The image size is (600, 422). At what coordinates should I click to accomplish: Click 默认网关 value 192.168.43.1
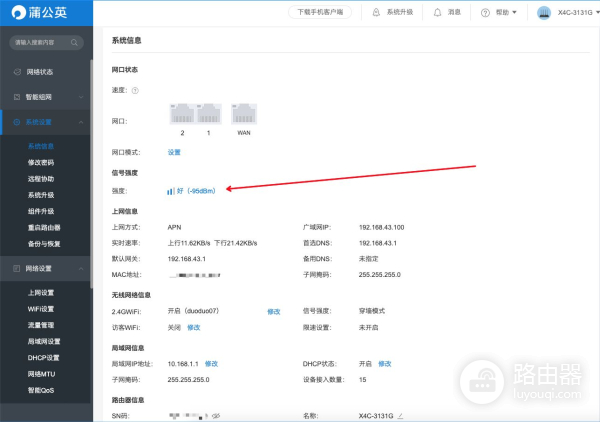coord(187,259)
